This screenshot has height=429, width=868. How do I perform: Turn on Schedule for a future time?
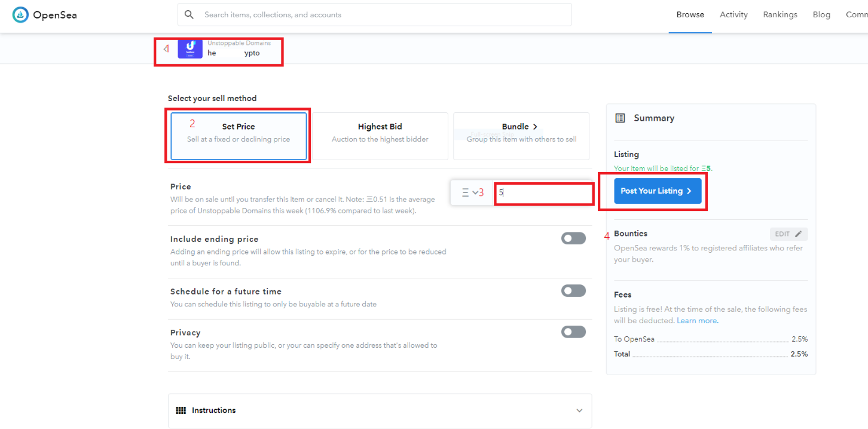573,291
